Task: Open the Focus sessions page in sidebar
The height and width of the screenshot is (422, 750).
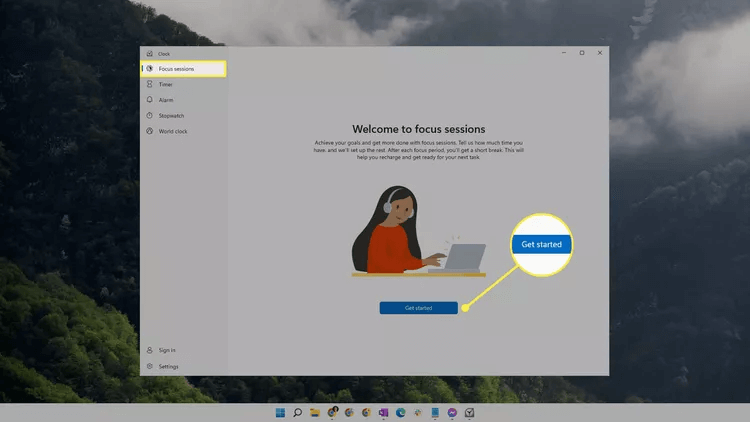Action: (184, 69)
